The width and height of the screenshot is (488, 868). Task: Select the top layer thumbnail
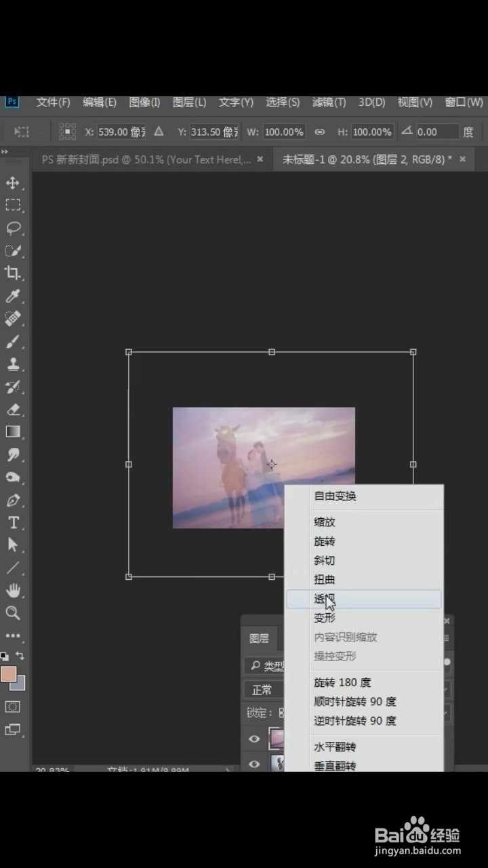pyautogui.click(x=277, y=738)
